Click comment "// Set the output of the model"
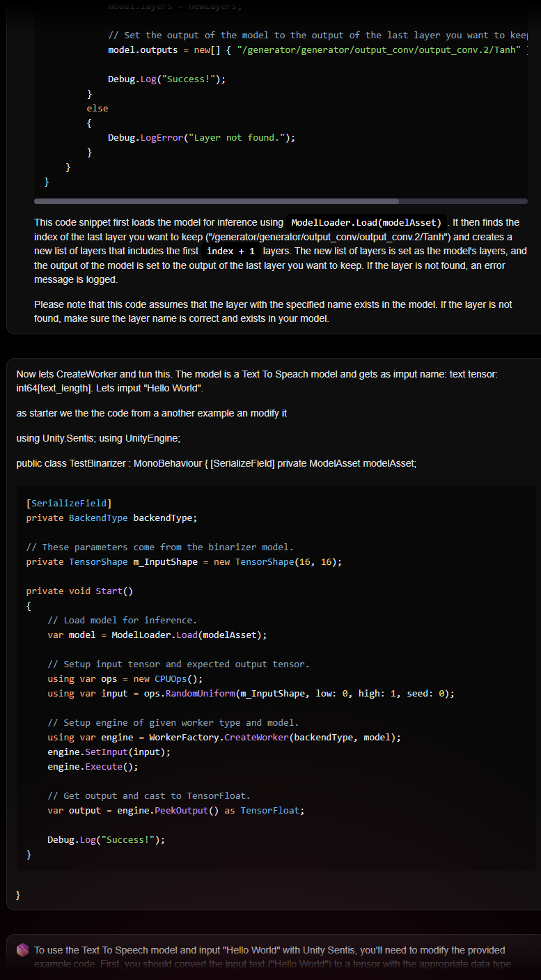The image size is (541, 980). coord(317,36)
